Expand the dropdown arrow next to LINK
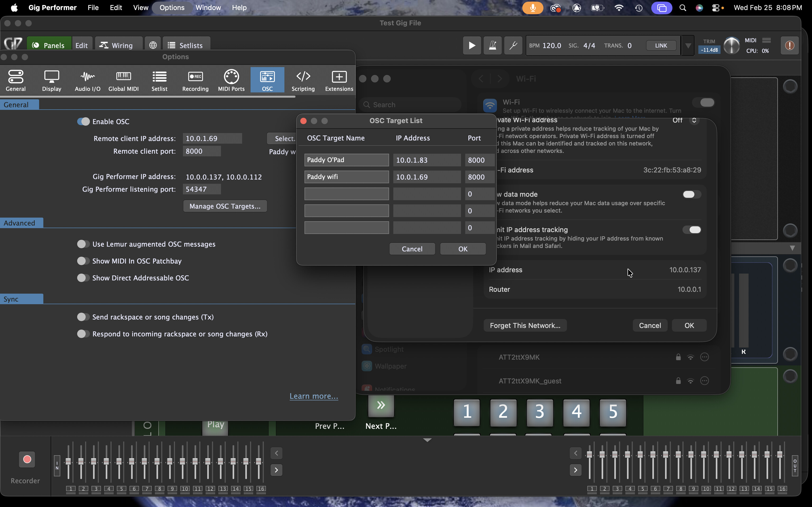This screenshot has width=812, height=507. 688,45
